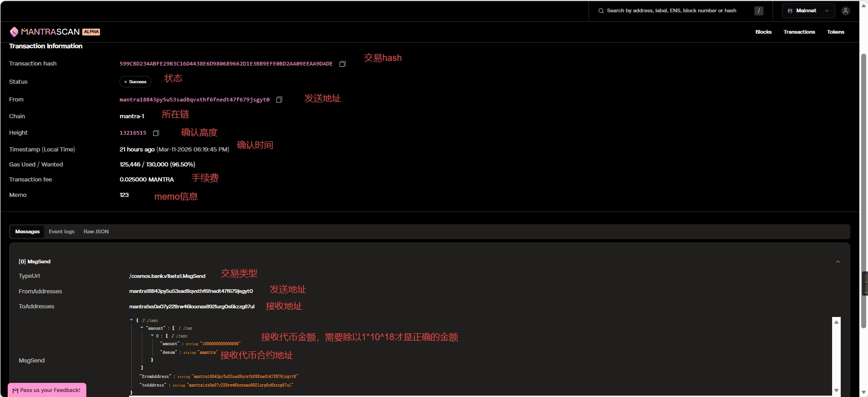Image resolution: width=868 pixels, height=397 pixels.
Task: Go to the Tokens page
Action: [x=836, y=32]
